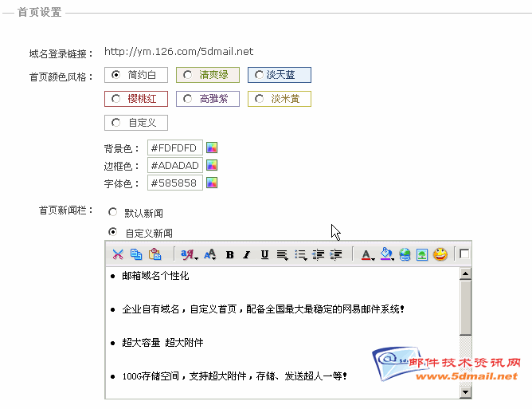Click the Cut scissors icon in editor toolbar
This screenshot has height=409, width=532.
pyautogui.click(x=118, y=254)
